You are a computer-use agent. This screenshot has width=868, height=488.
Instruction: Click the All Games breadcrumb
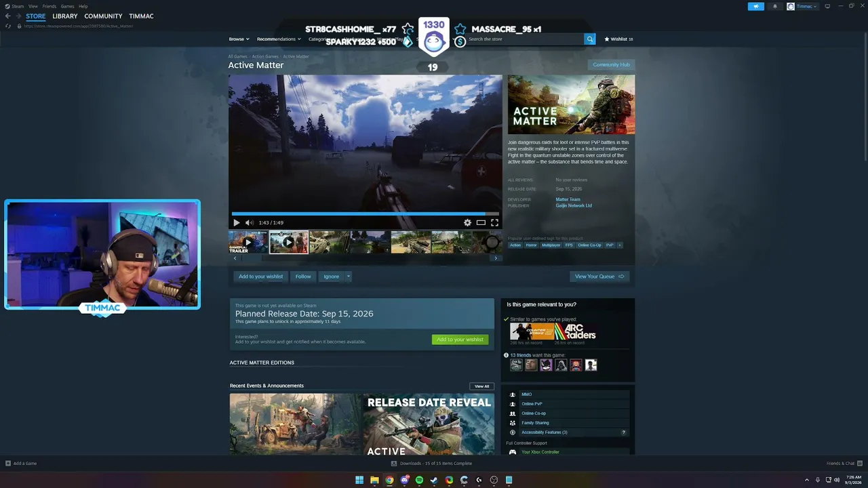click(x=237, y=56)
